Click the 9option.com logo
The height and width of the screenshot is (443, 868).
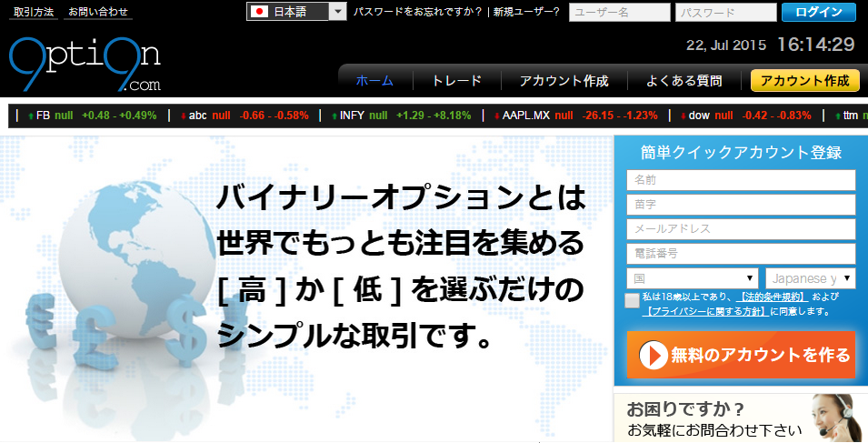tap(85, 65)
